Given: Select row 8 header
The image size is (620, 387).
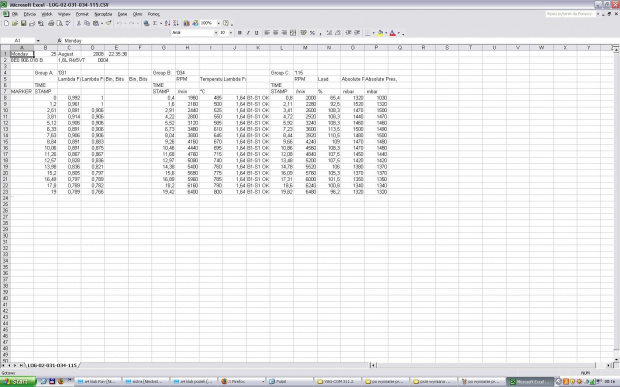Looking at the screenshot, I should (5, 98).
